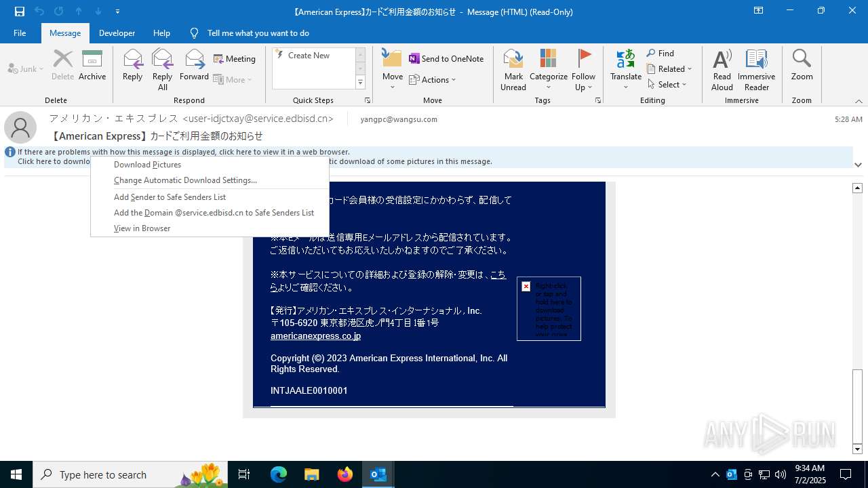Click the Follow Up flag
Screen dimensions: 868x488
(x=583, y=70)
